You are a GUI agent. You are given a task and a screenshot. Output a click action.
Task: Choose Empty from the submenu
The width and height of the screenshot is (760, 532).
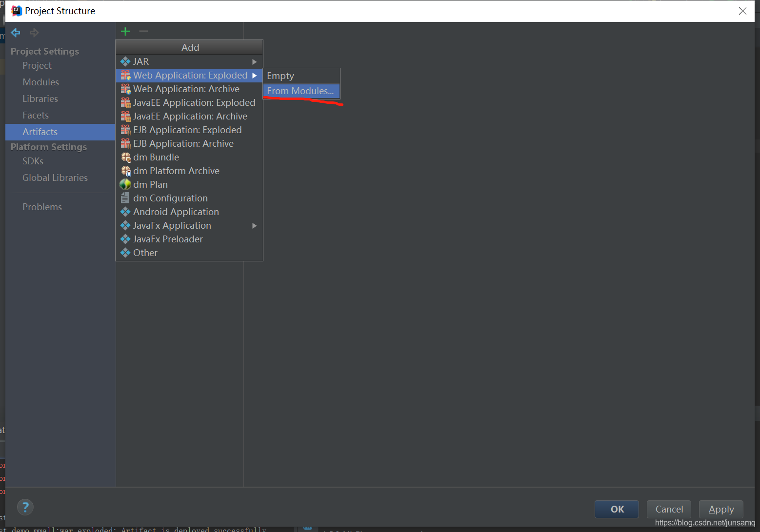[301, 76]
